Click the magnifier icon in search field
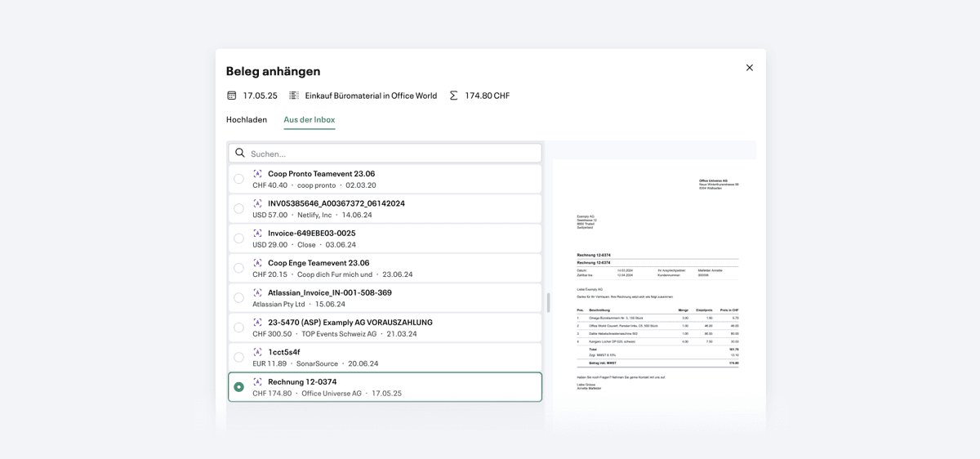This screenshot has height=459, width=980. (x=240, y=153)
